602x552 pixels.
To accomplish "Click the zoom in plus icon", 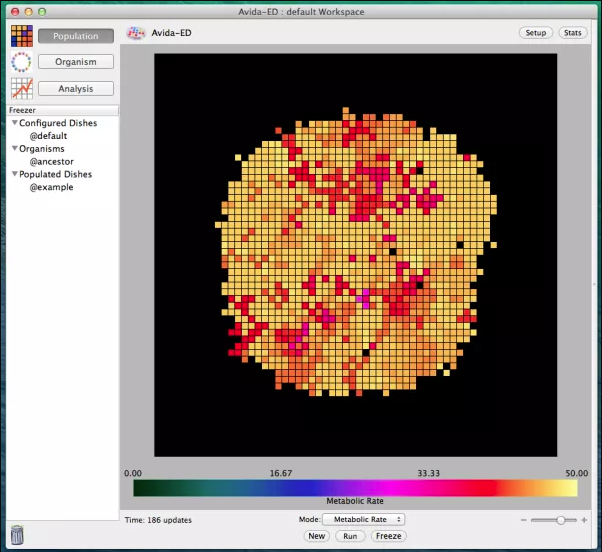I will click(x=584, y=520).
